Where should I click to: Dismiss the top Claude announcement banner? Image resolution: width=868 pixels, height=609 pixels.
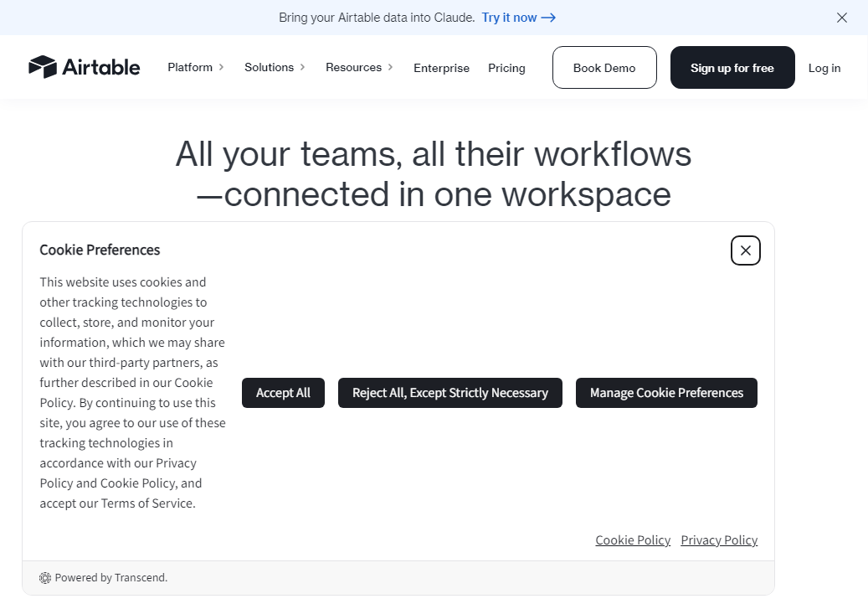click(x=841, y=18)
